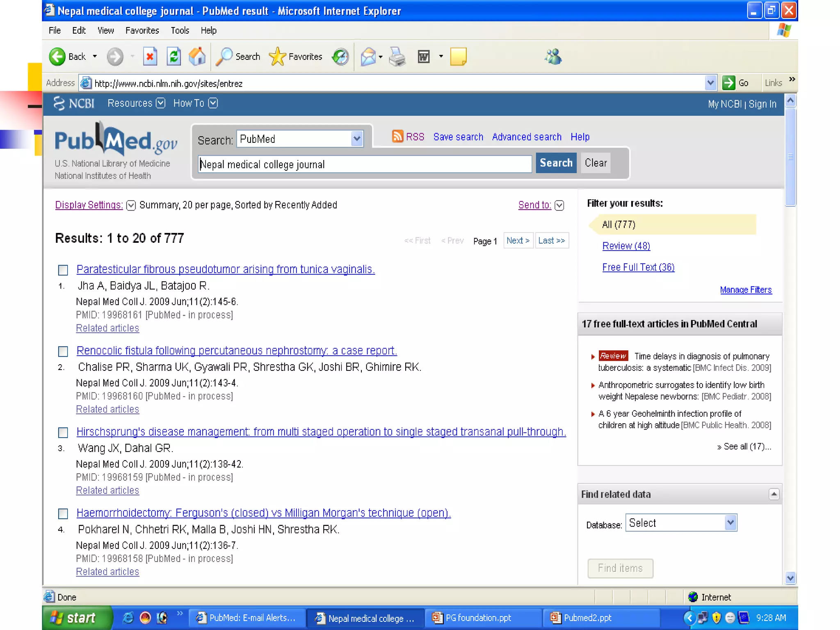Click the History clock icon in toolbar

[340, 57]
